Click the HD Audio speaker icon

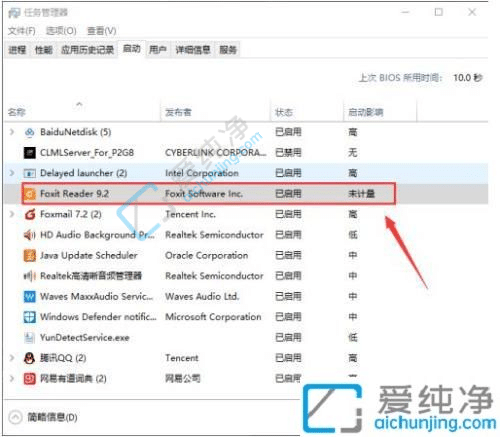point(29,235)
